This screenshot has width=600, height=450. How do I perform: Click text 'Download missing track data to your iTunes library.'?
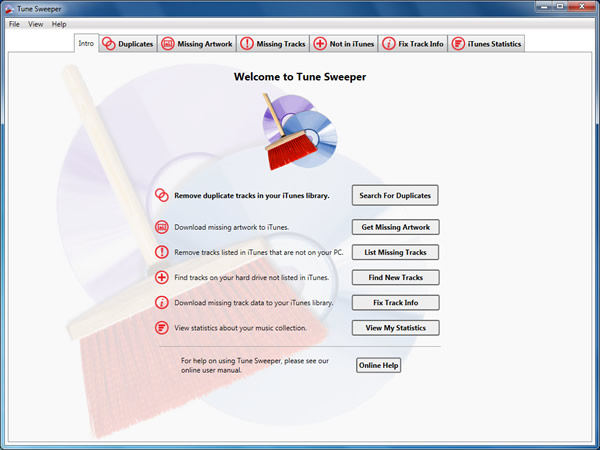click(254, 303)
